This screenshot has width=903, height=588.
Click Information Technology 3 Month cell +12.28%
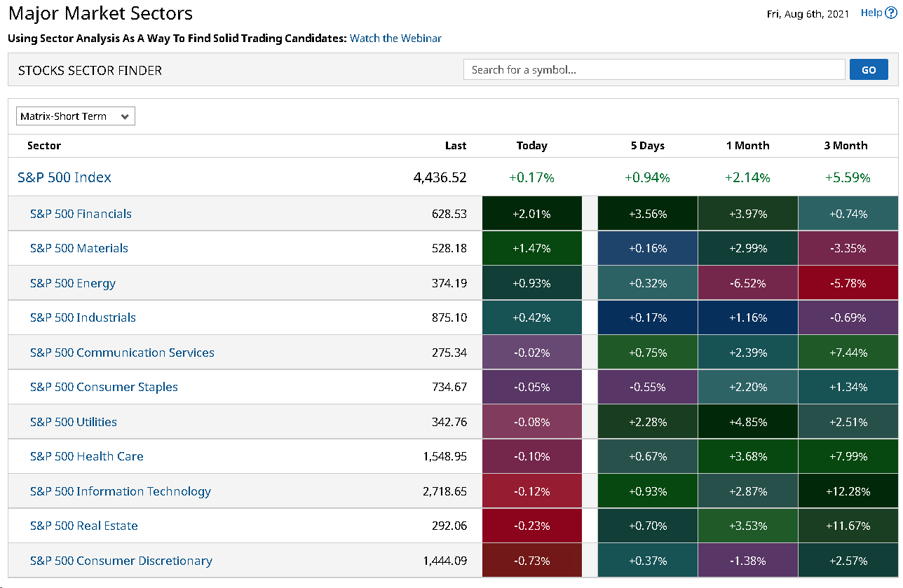coord(848,491)
